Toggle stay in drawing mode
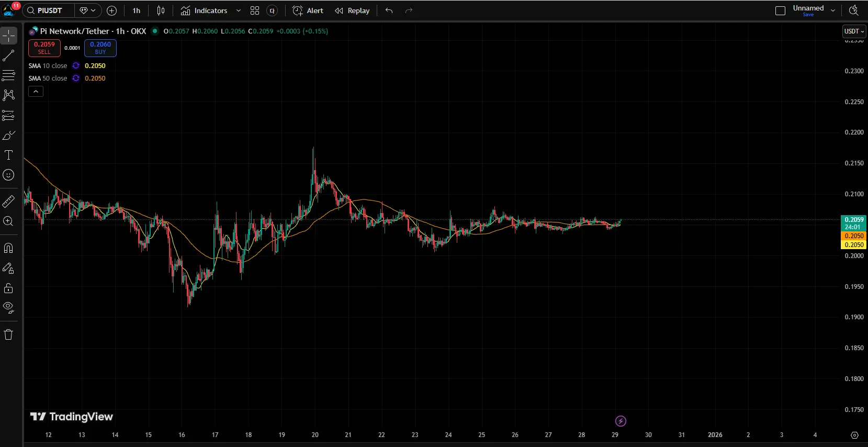Viewport: 868px width, 447px height. pyautogui.click(x=9, y=268)
